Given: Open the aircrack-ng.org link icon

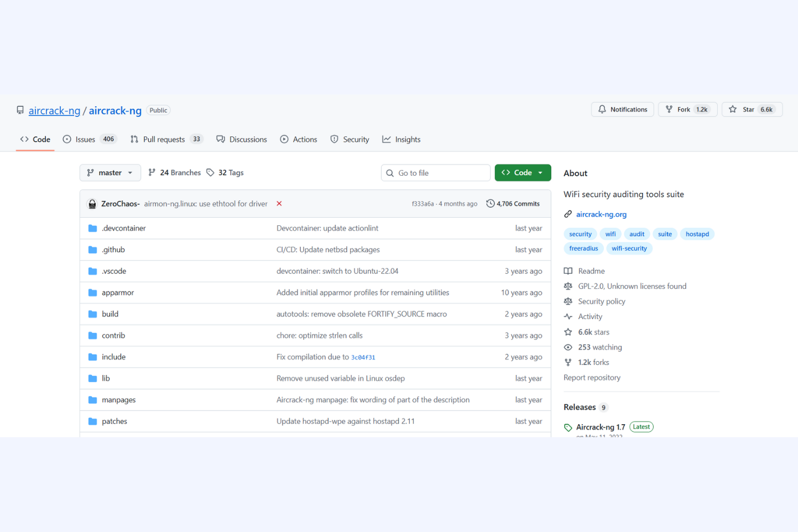Looking at the screenshot, I should pyautogui.click(x=568, y=214).
